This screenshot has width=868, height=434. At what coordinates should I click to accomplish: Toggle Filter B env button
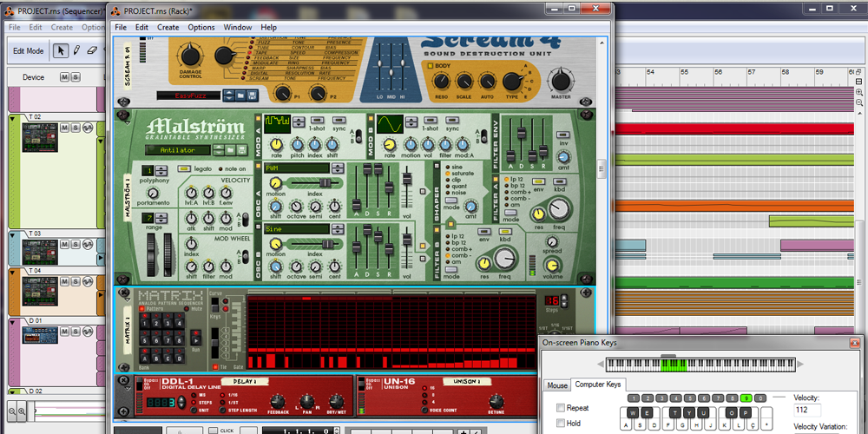(483, 232)
